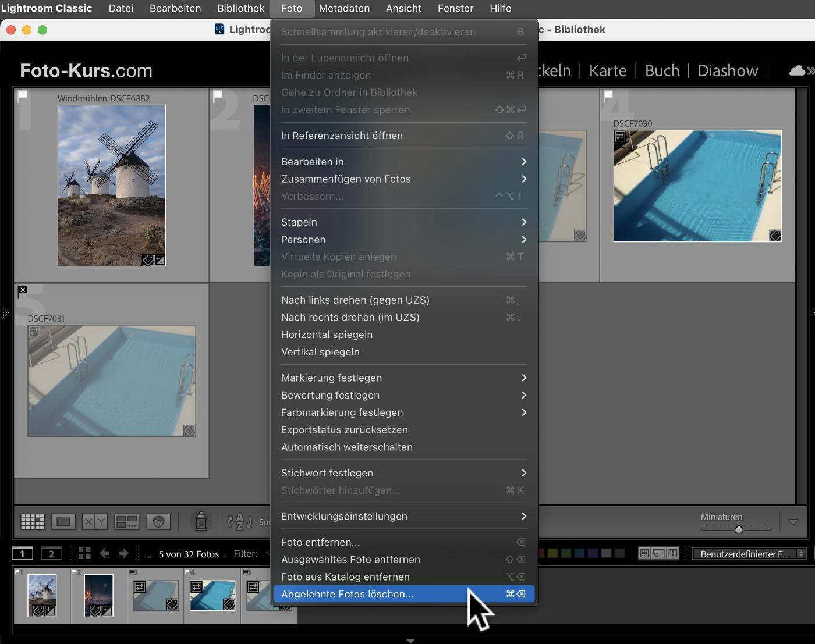Expand Zusammenfügen von Fotos submenu
815x644 pixels.
404,179
